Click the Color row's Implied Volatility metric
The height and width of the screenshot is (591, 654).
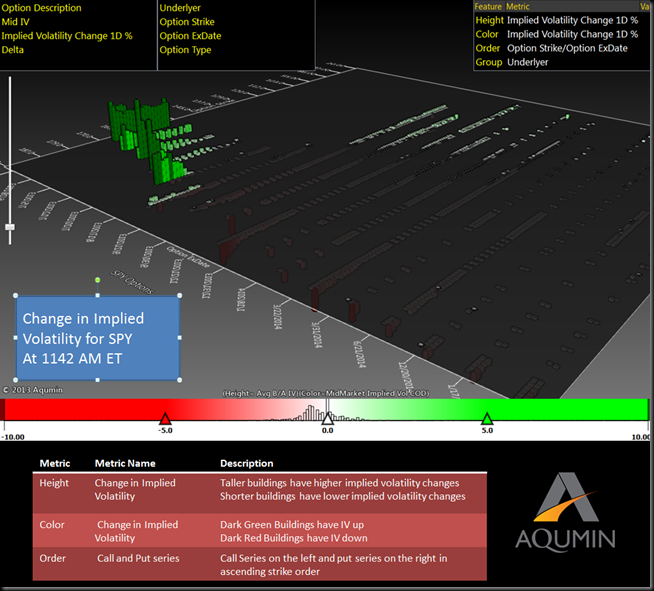coord(572,34)
